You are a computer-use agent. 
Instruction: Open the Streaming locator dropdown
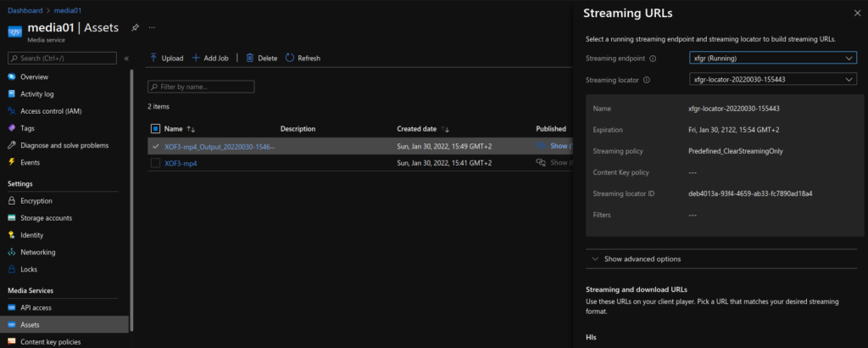773,79
